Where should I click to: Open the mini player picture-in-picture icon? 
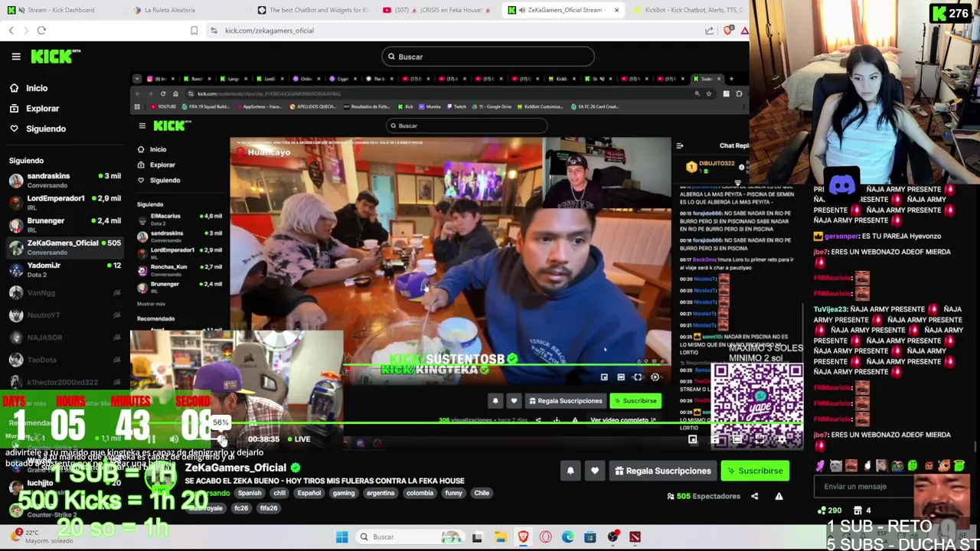pos(692,439)
